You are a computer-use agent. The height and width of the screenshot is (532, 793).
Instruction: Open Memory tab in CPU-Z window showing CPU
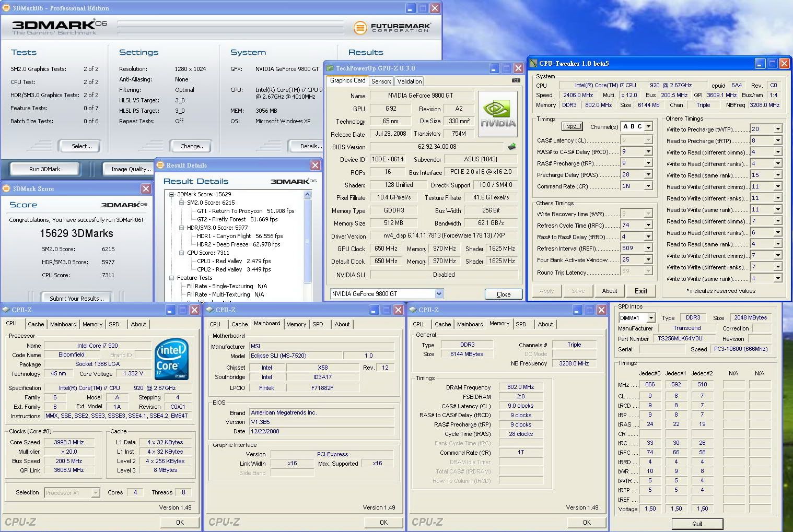[92, 324]
